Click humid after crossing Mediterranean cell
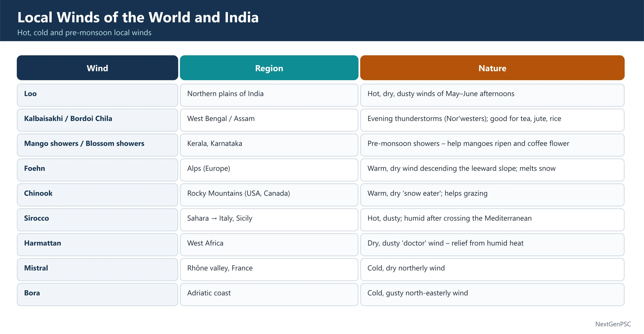Viewport: 644px width, 334px height. [492, 220]
